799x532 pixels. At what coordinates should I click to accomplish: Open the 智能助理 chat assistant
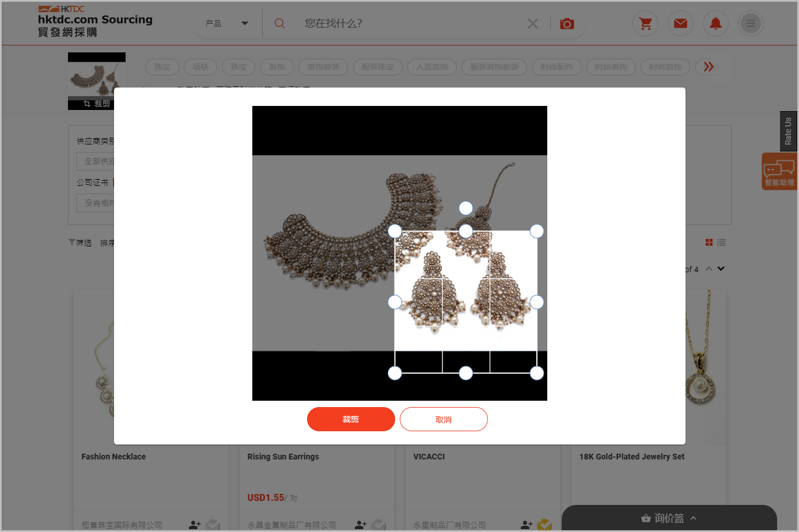(x=779, y=172)
